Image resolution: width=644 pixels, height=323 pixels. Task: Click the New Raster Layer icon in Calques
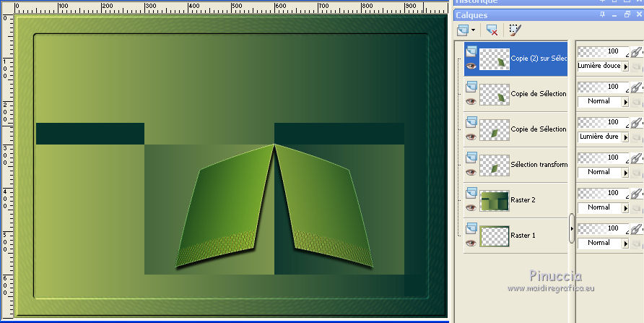463,30
